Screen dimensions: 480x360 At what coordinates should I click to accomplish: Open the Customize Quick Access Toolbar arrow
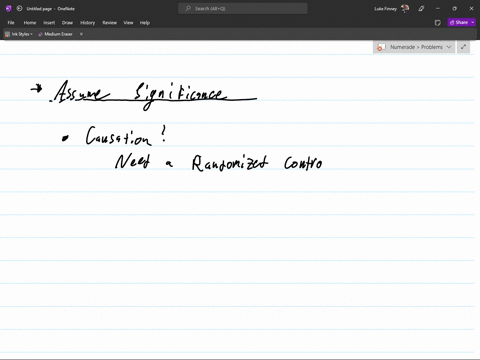[x=81, y=34]
